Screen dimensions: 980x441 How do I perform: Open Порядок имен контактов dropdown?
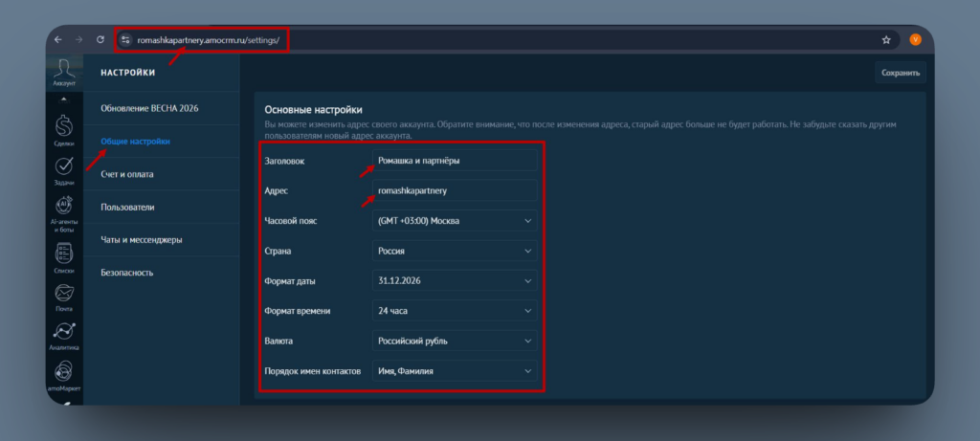pos(455,371)
